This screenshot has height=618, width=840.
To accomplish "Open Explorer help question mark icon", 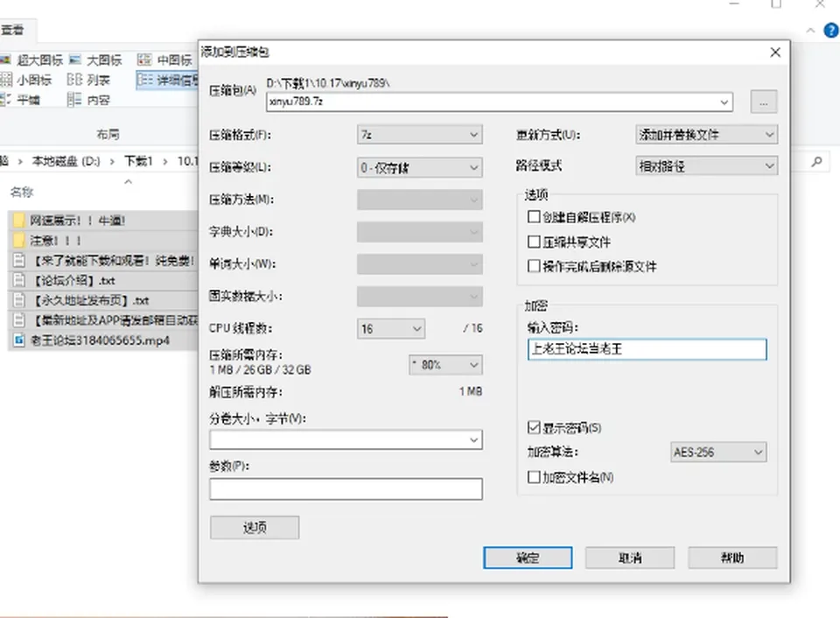I will pyautogui.click(x=830, y=31).
